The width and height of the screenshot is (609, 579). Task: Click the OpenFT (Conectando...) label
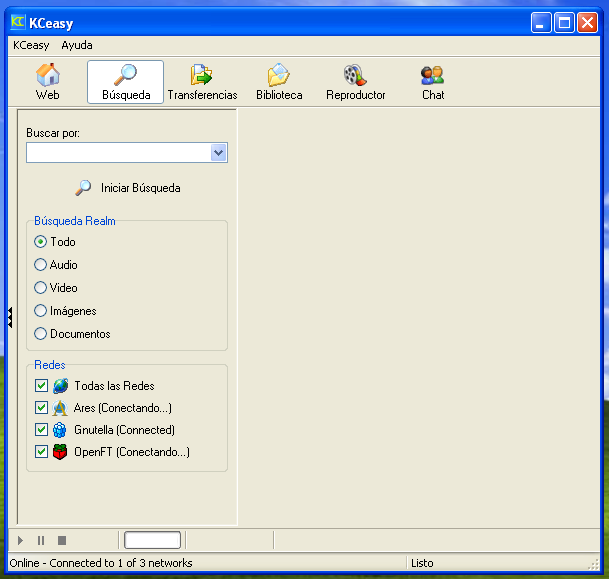coord(132,452)
